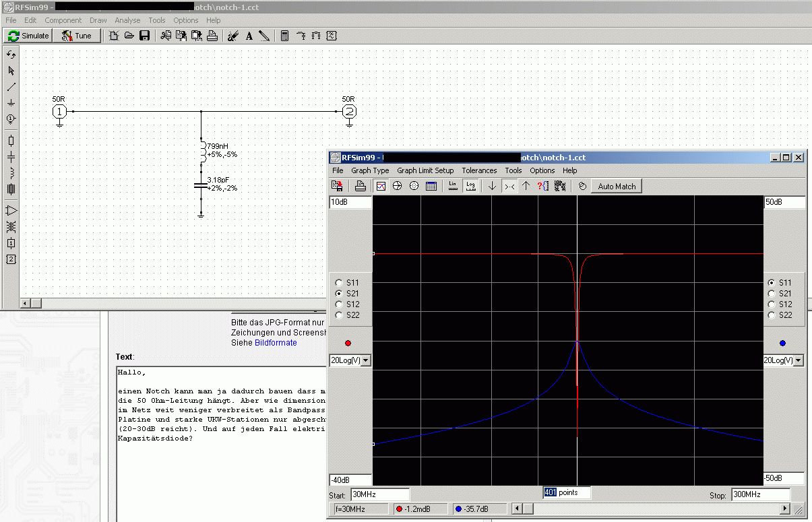
Task: Pick the resistor component tool
Action: (x=11, y=141)
